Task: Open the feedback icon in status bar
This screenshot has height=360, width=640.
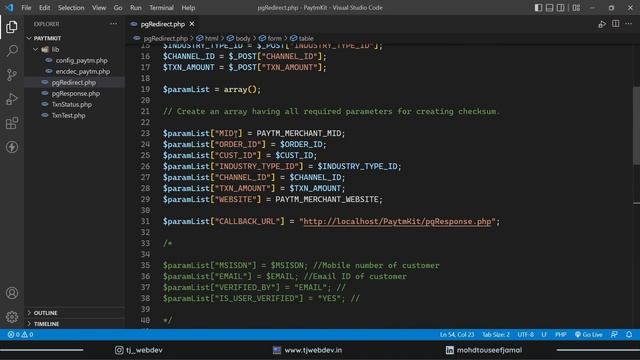Action: [614, 335]
